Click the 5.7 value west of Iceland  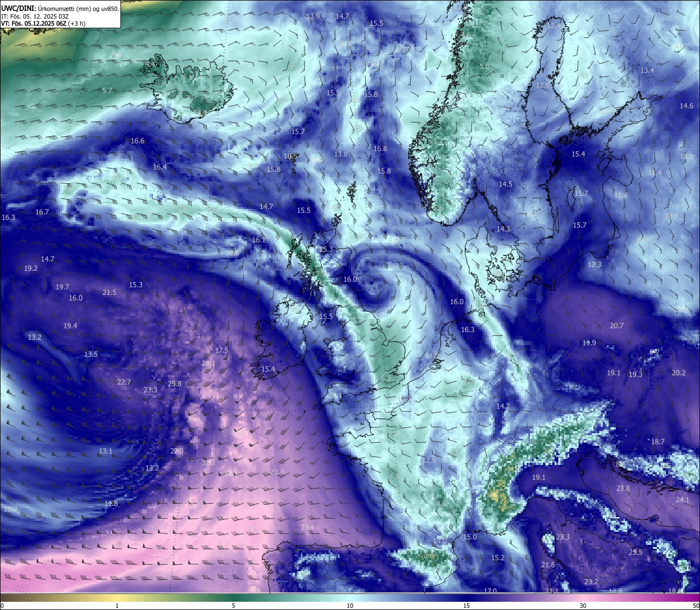click(107, 91)
